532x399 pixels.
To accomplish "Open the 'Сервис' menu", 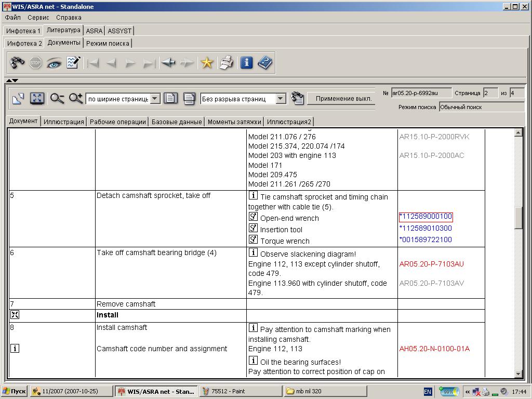I will point(38,17).
